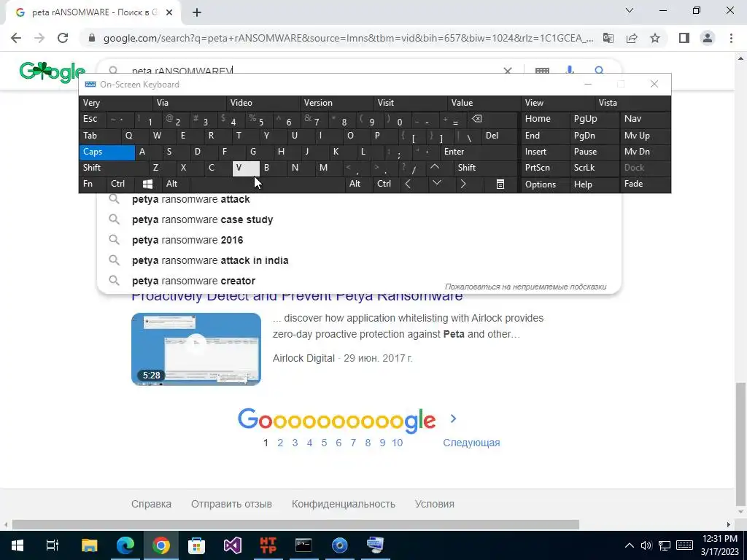Image resolution: width=747 pixels, height=560 pixels.
Task: Close the peta rANSOMWARE browser tab
Action: 169,13
